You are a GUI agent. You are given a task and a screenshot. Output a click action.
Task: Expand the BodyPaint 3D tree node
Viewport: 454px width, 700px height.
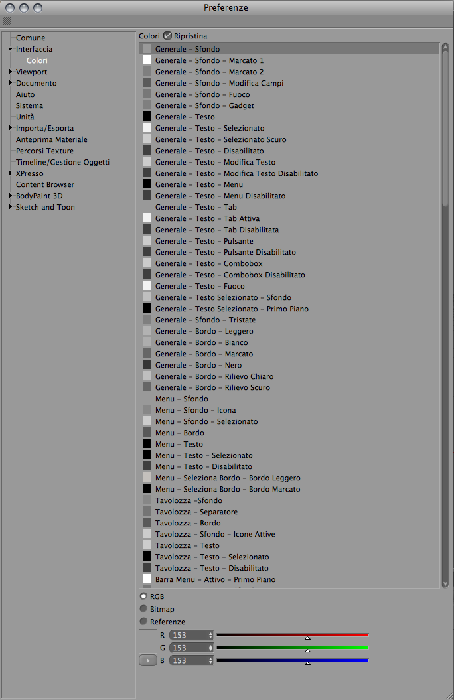[x=10, y=196]
